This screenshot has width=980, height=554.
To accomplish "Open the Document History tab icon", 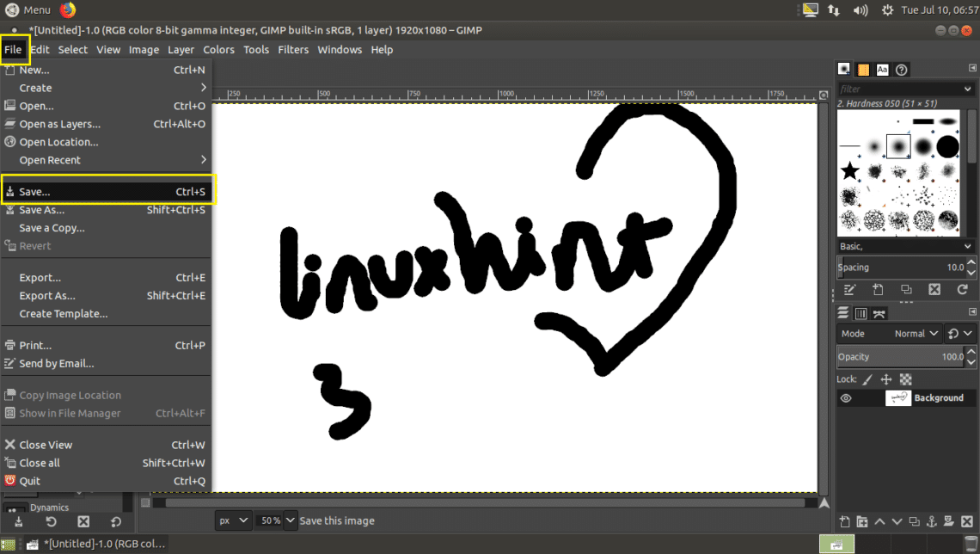I will pyautogui.click(x=901, y=70).
